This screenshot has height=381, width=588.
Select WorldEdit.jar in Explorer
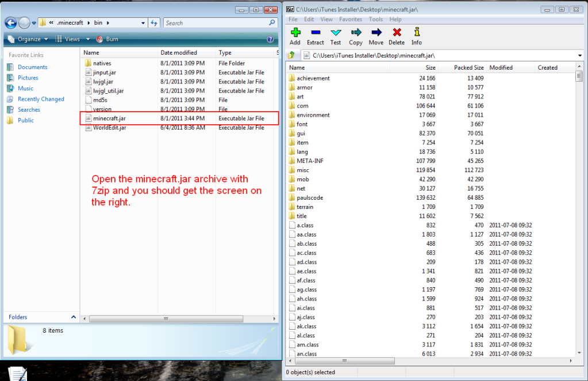coord(105,128)
